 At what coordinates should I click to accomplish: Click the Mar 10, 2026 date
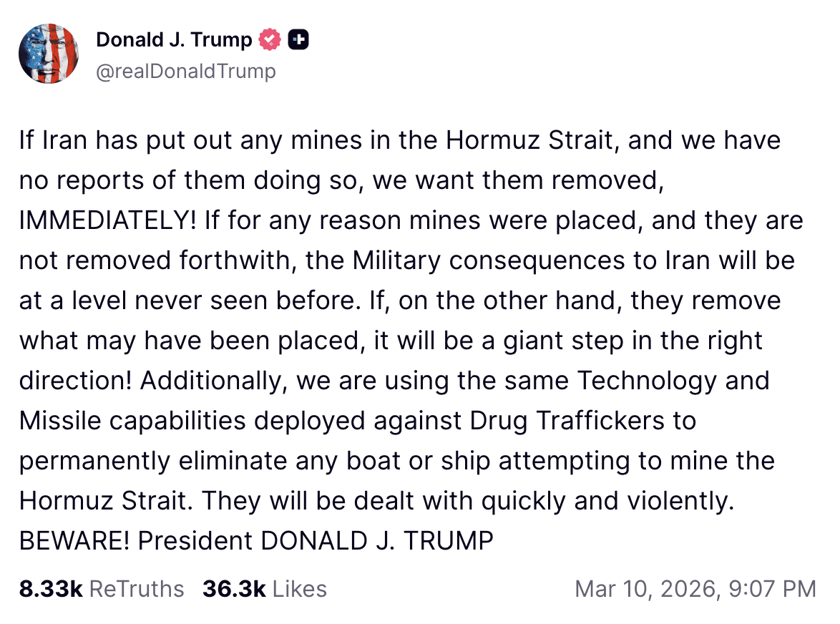(646, 589)
